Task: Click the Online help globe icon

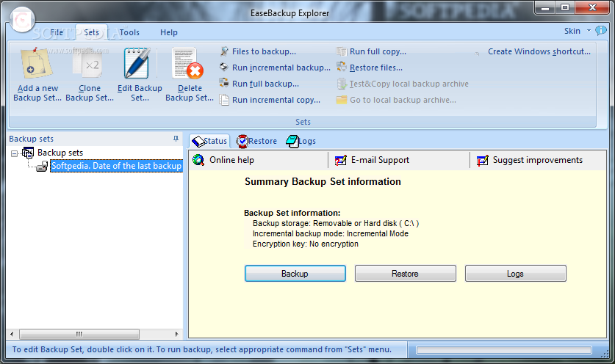Action: click(x=198, y=160)
